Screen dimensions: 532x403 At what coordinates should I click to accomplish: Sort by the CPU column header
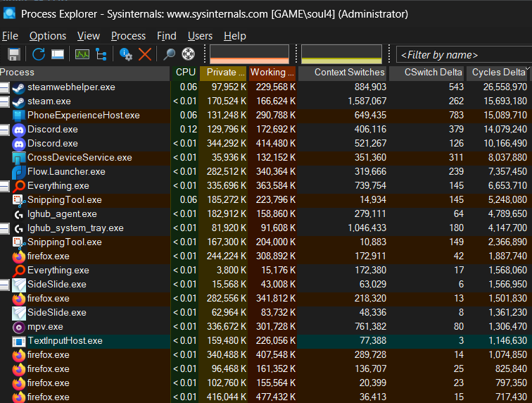click(x=185, y=73)
